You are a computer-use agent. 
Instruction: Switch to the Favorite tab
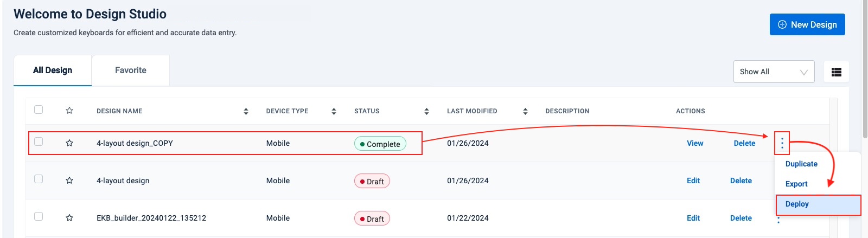[x=131, y=70]
